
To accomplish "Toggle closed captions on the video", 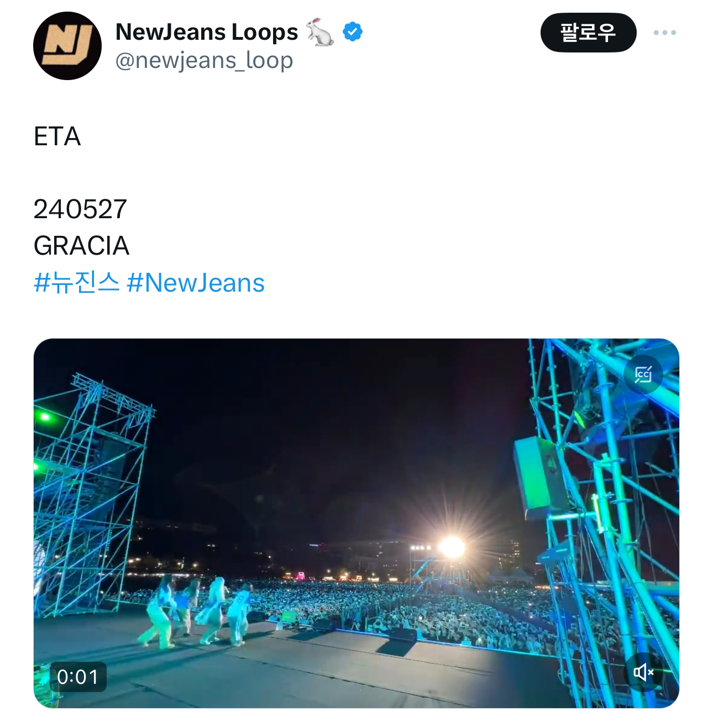I will click(643, 374).
